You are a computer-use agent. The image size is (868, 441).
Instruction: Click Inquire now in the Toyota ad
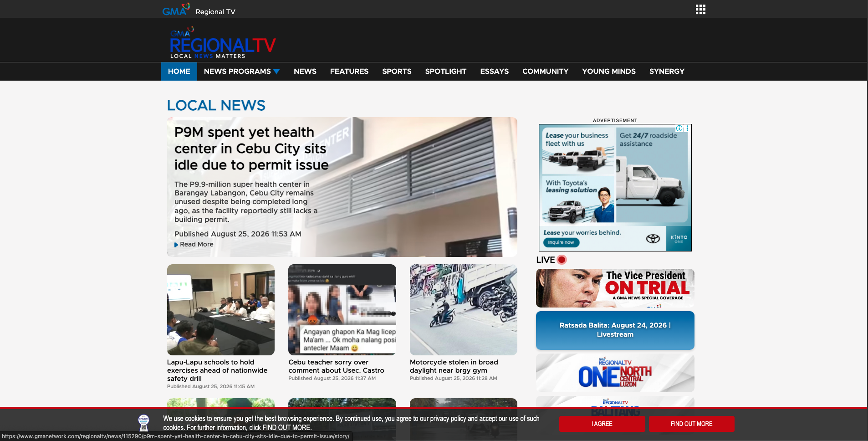coord(561,242)
